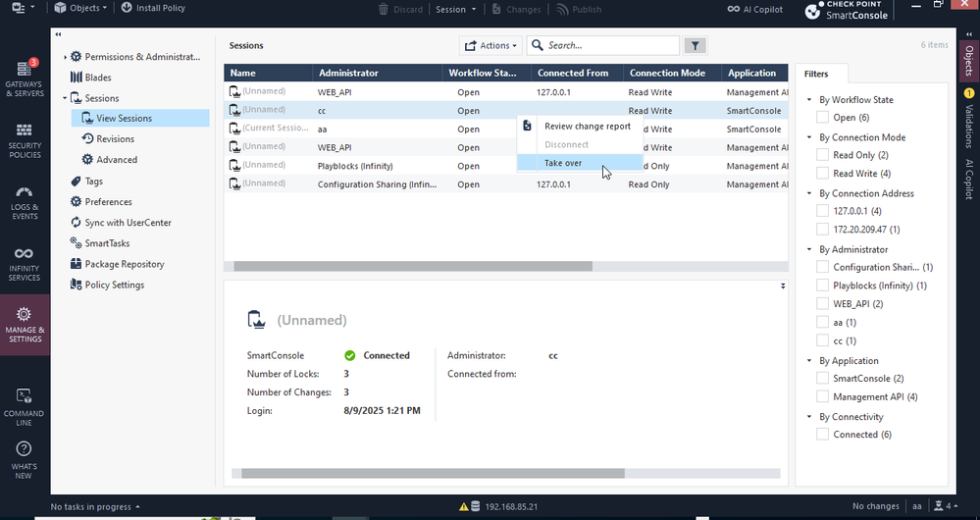Select the Filters tab

pos(821,74)
